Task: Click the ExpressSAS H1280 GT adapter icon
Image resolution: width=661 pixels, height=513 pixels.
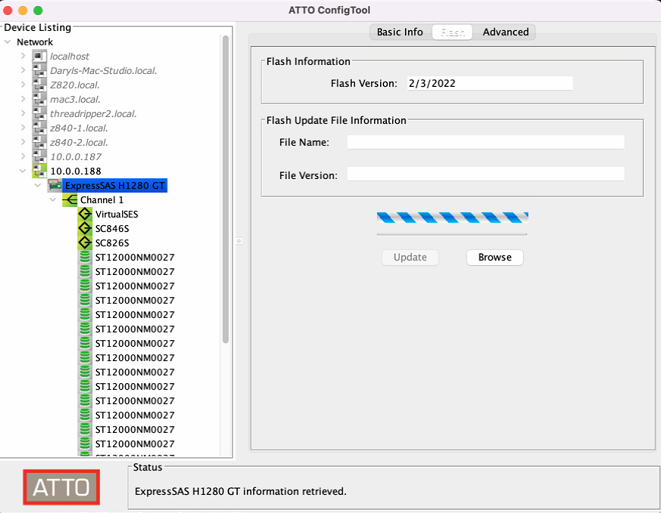Action: coord(55,185)
